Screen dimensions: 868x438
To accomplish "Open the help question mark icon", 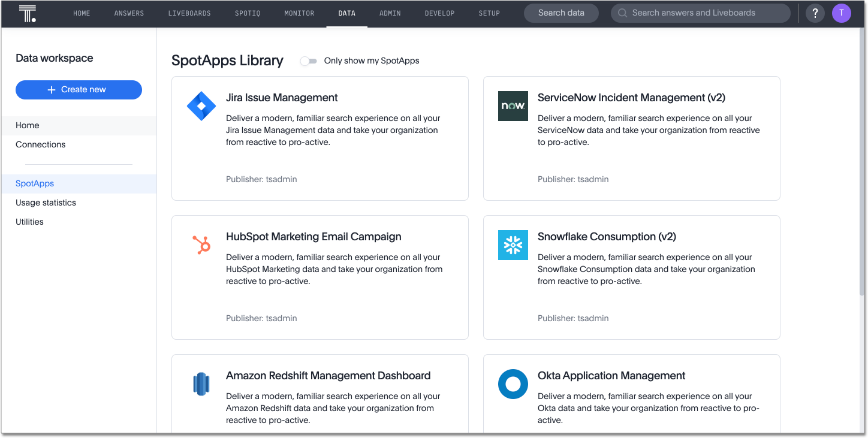I will point(815,13).
